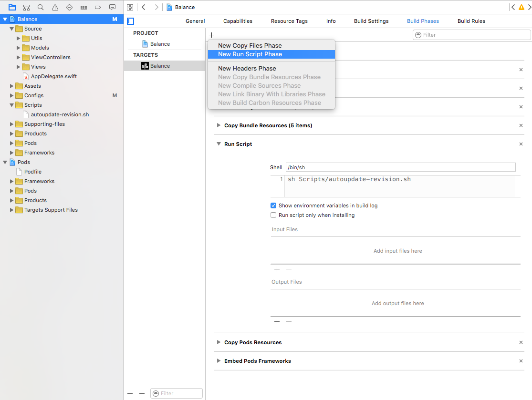Expand the ViewControllers folder
The image size is (532, 400).
pyautogui.click(x=18, y=57)
